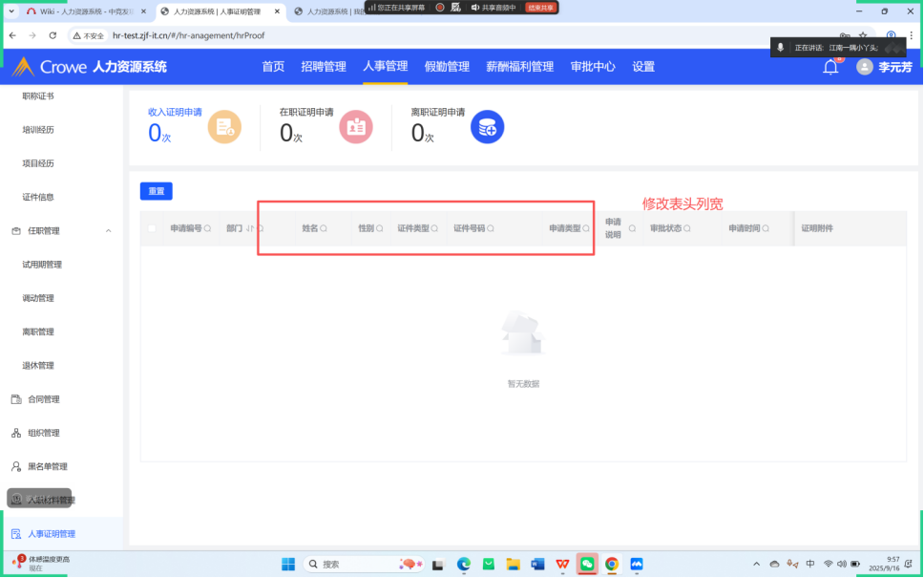The width and height of the screenshot is (924, 578).
Task: Click the 重置 button
Action: [157, 191]
